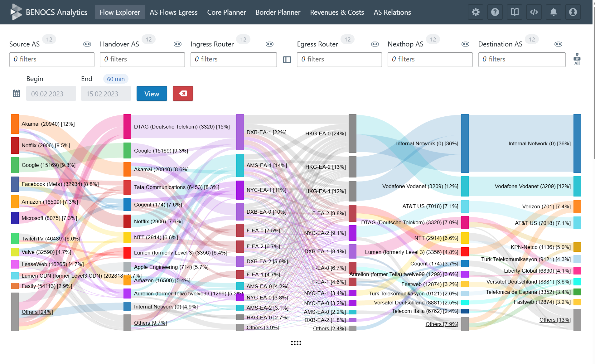
Task: Select Internal Network nexthop node [36%]
Action: (x=465, y=143)
